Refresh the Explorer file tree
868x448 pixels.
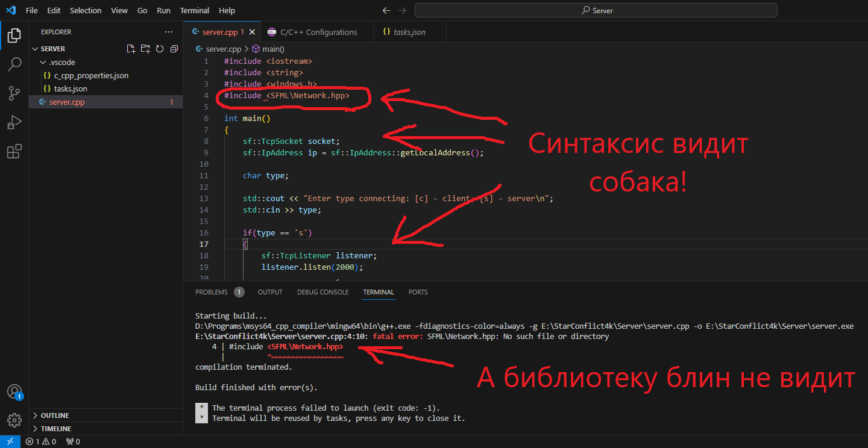pyautogui.click(x=160, y=49)
